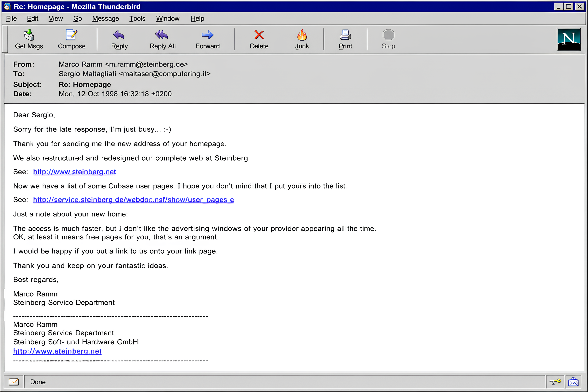Click the envelope icon in status bar
Screen dimensions: 588x392
tap(14, 382)
